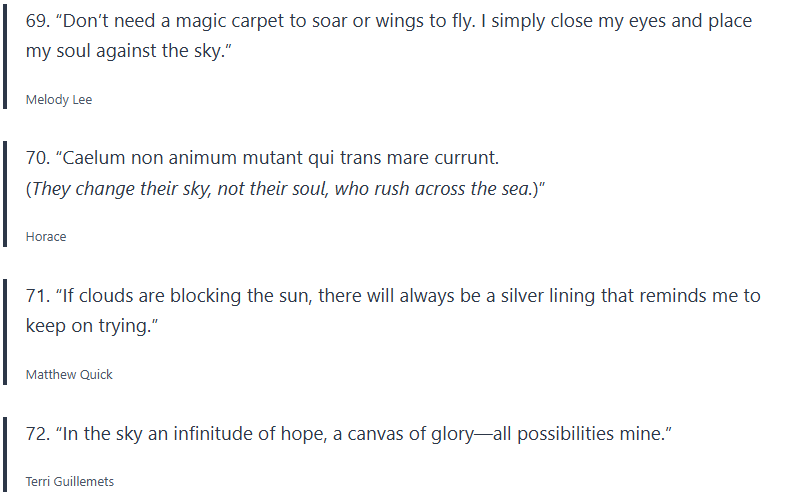Click the left border bar beside quote 69
Viewport: 808px width, 496px height.
coord(6,58)
